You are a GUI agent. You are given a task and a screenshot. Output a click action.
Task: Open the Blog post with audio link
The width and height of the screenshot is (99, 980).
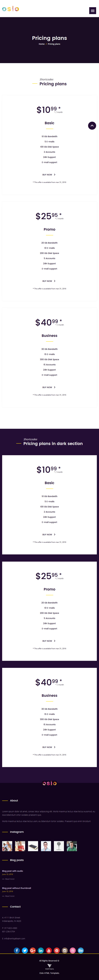pyautogui.click(x=13, y=871)
